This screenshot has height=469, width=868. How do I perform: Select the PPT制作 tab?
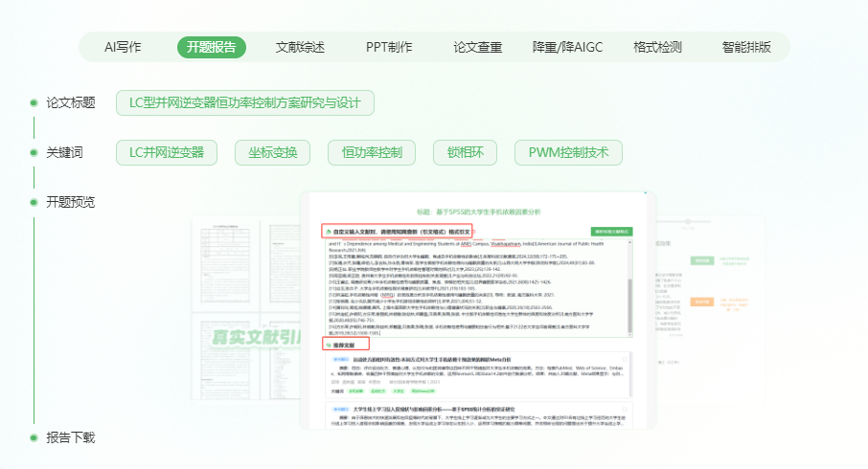point(389,47)
